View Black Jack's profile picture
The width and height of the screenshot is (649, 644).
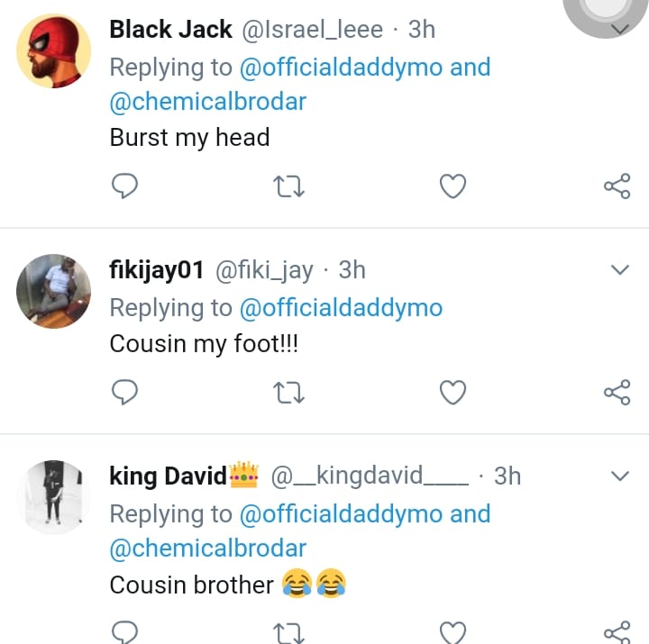click(53, 50)
